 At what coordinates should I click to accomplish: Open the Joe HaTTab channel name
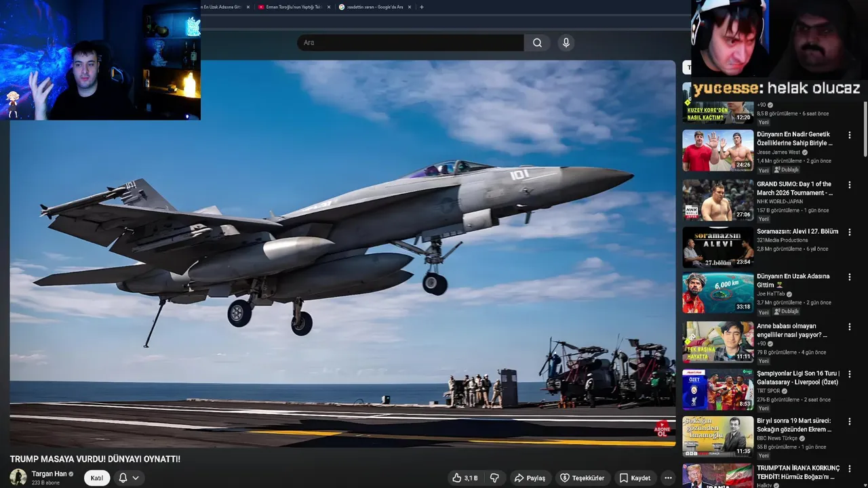(771, 294)
